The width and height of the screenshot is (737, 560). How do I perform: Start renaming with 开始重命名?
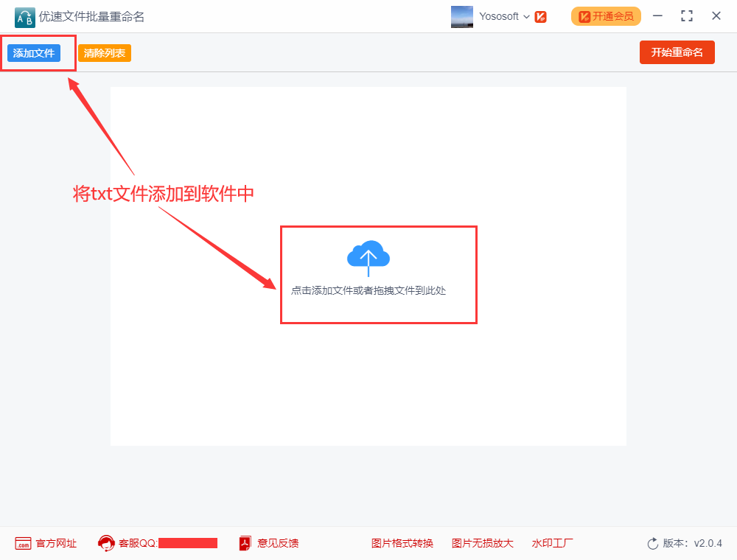click(677, 52)
